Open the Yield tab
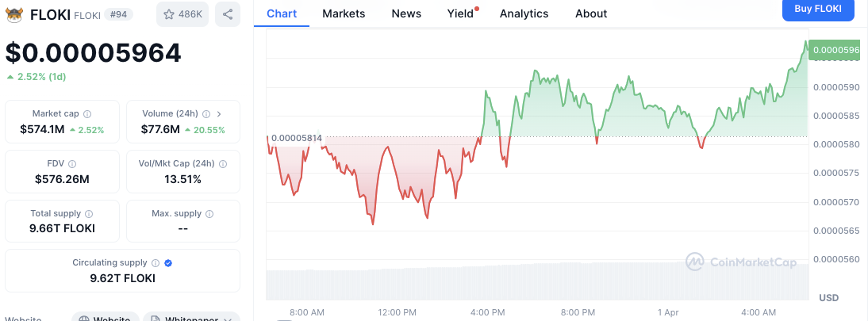This screenshot has height=321, width=868. point(460,13)
